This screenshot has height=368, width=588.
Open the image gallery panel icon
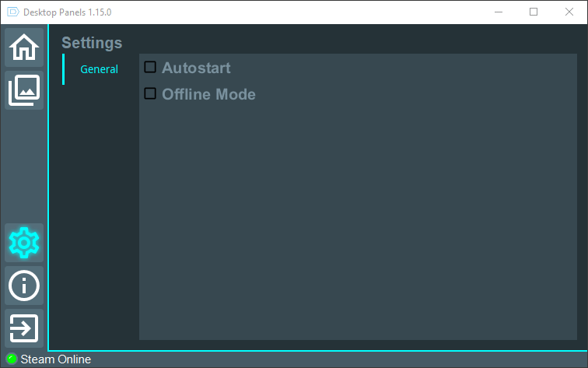coord(24,90)
